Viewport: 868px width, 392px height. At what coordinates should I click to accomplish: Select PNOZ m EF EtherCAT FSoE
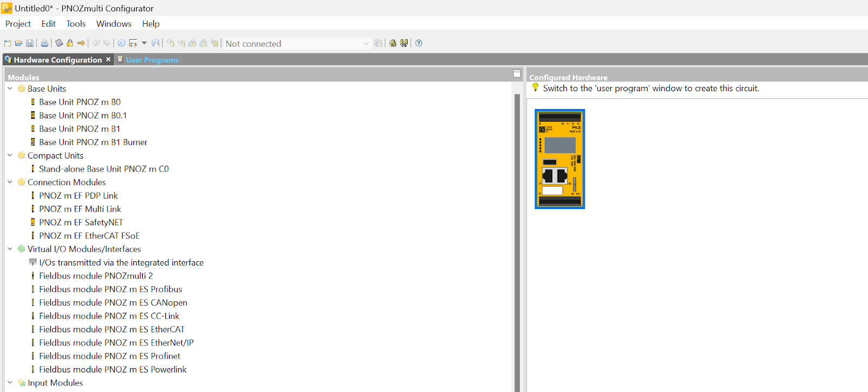tap(90, 236)
